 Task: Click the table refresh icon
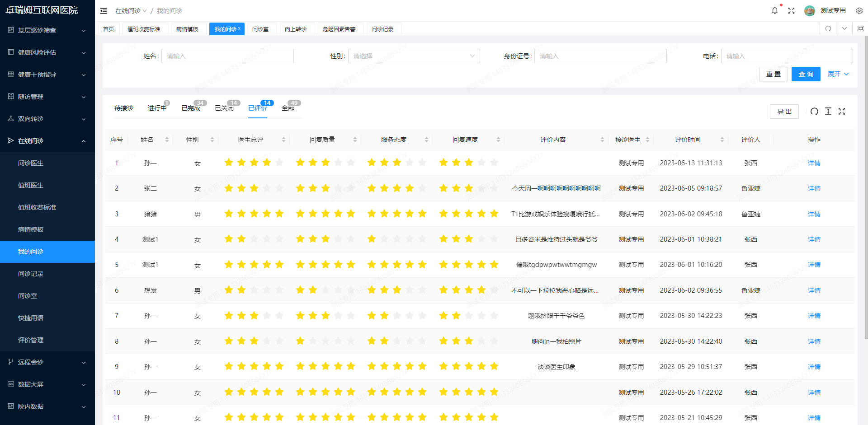tap(814, 112)
